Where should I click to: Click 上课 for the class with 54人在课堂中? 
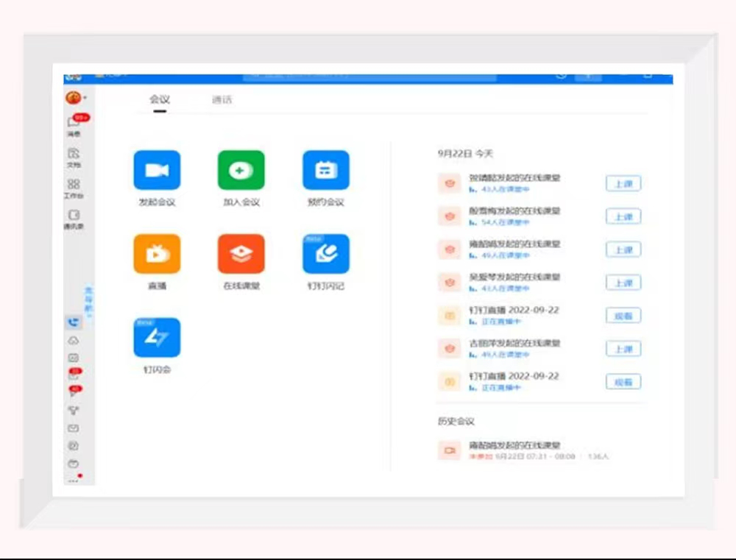(x=623, y=217)
